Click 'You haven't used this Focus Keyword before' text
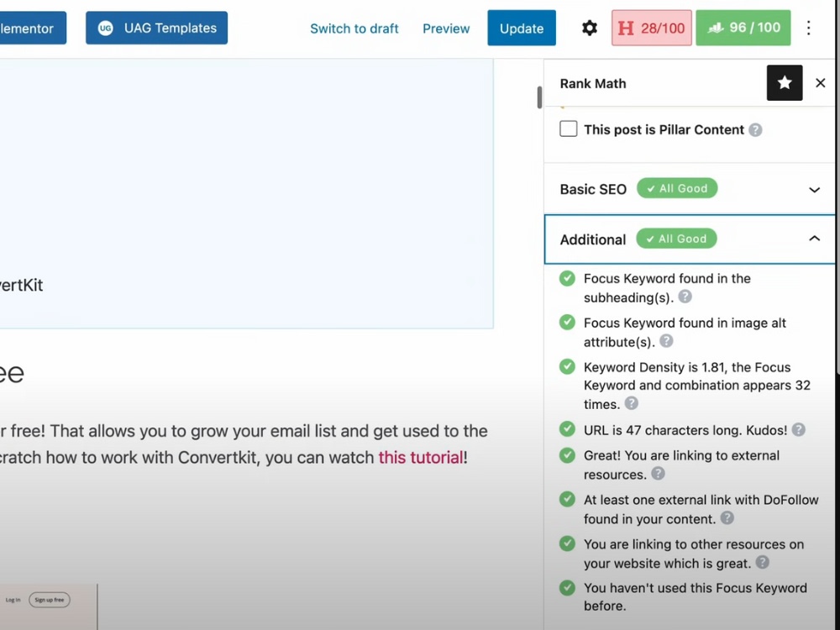The width and height of the screenshot is (840, 630). pos(696,596)
